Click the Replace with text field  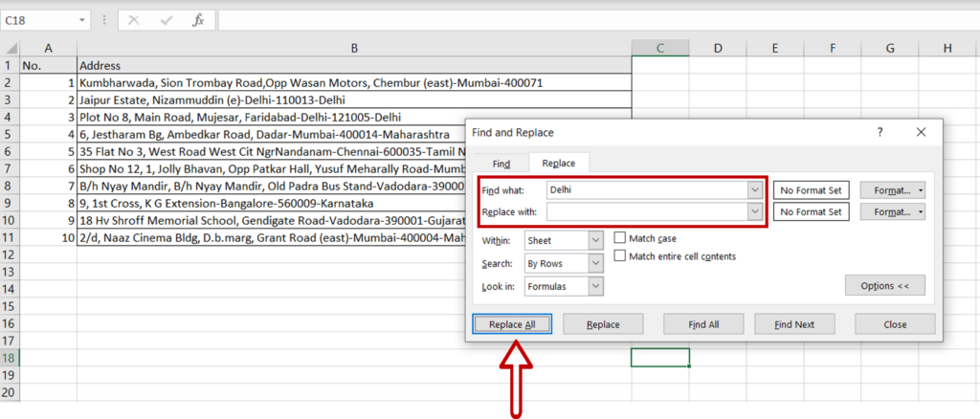(x=647, y=212)
